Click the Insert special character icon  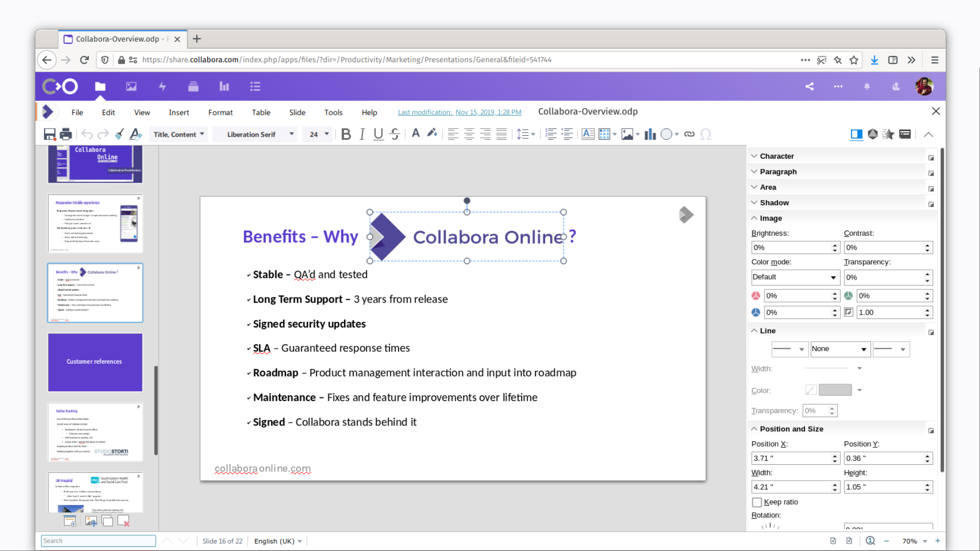tap(705, 134)
